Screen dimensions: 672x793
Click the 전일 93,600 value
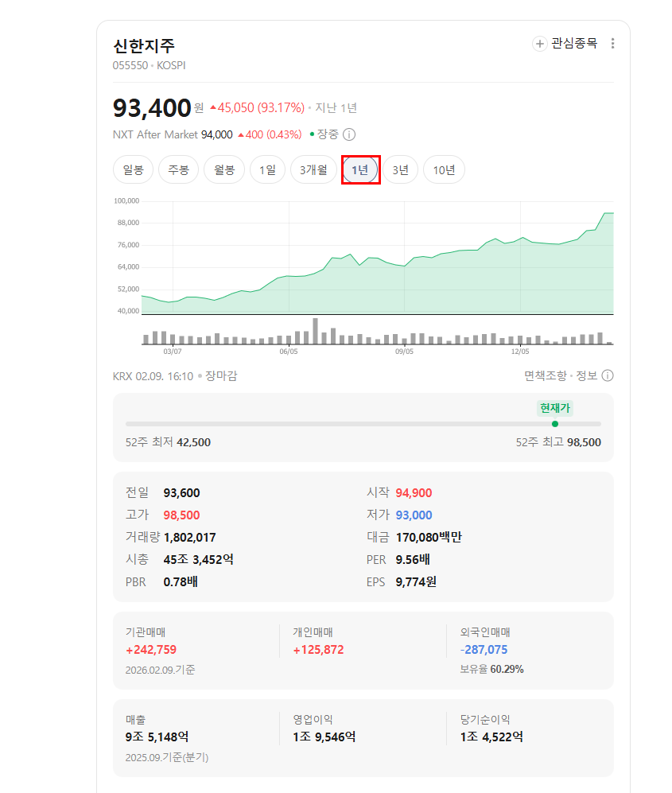coord(181,493)
